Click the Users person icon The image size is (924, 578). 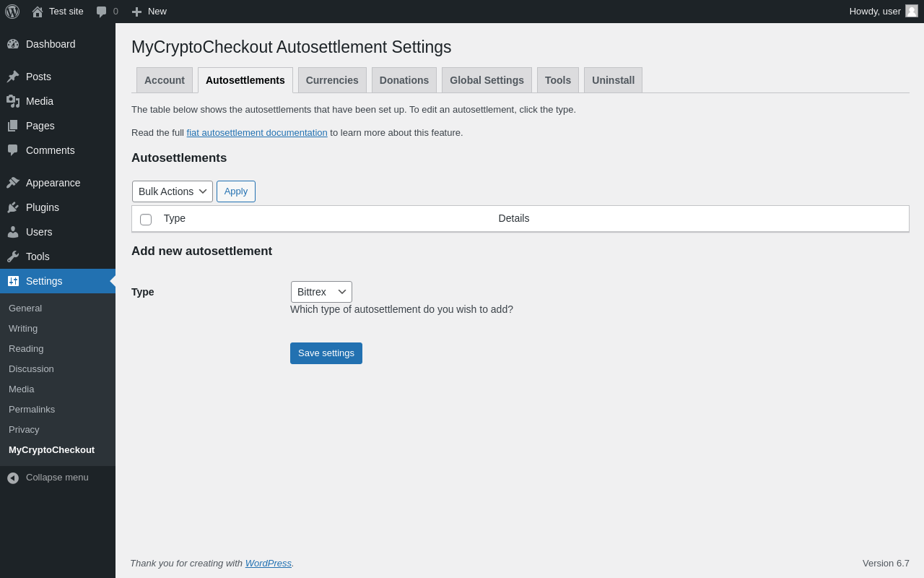13,232
